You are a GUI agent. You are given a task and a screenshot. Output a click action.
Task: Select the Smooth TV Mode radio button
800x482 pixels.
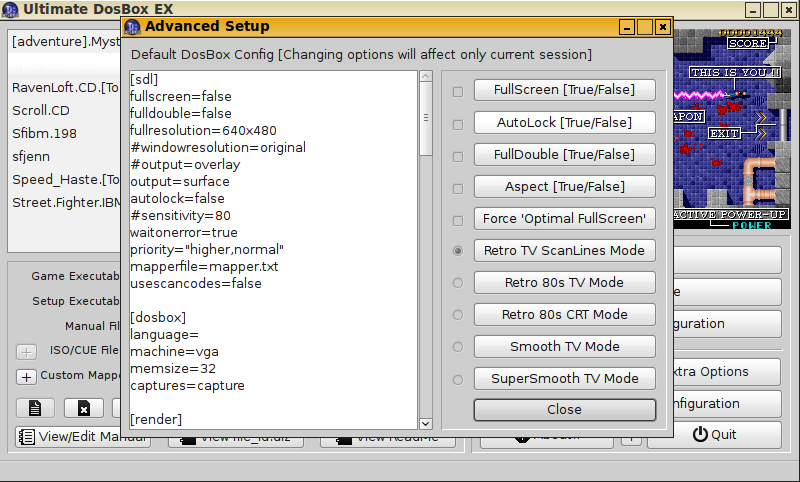[x=458, y=347]
